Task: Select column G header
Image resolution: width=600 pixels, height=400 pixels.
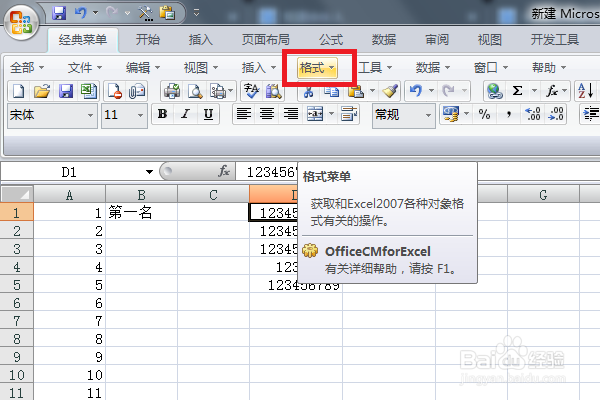Action: (x=543, y=194)
